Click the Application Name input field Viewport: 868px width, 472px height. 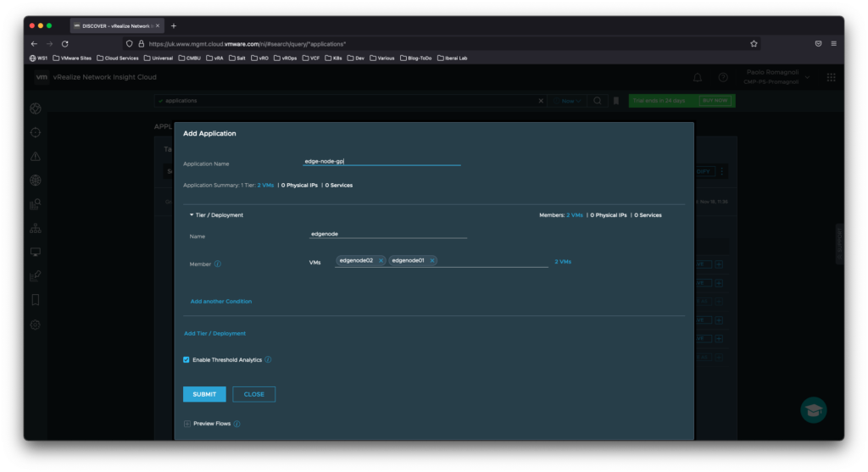[381, 162]
